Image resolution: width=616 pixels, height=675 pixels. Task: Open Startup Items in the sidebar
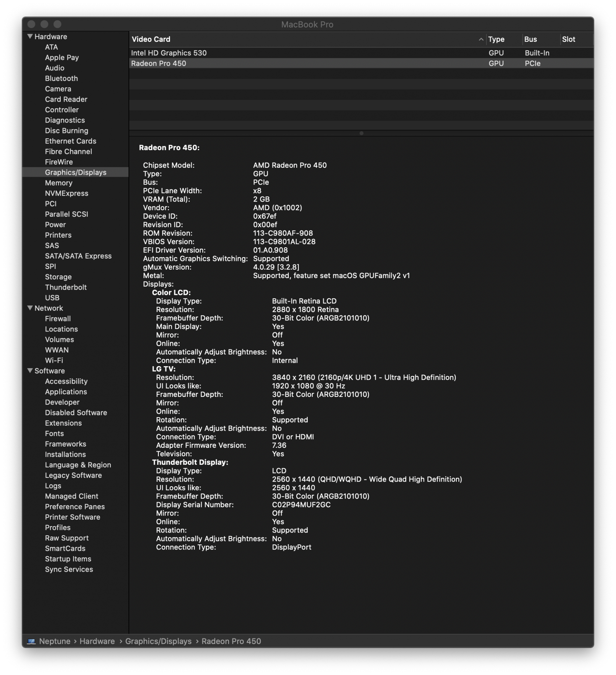68,559
